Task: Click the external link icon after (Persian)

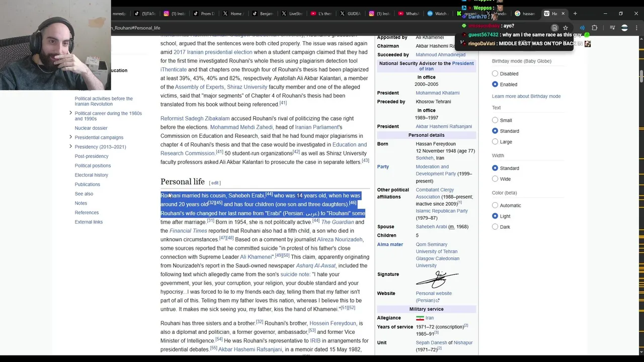Action: tap(438, 301)
